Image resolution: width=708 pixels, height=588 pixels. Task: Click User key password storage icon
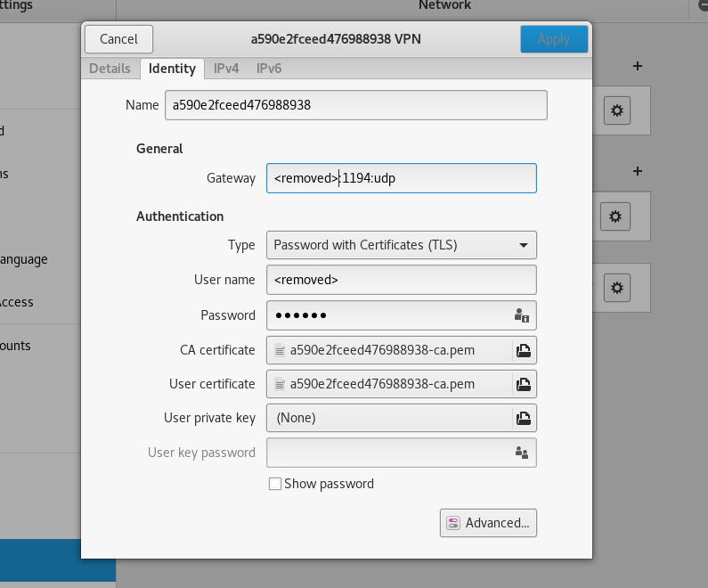pyautogui.click(x=522, y=453)
